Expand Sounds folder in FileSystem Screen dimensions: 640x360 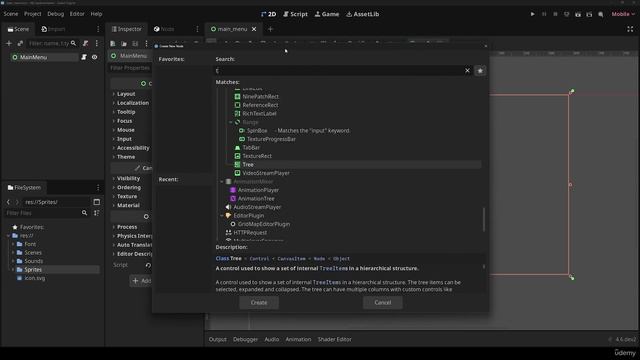13,261
